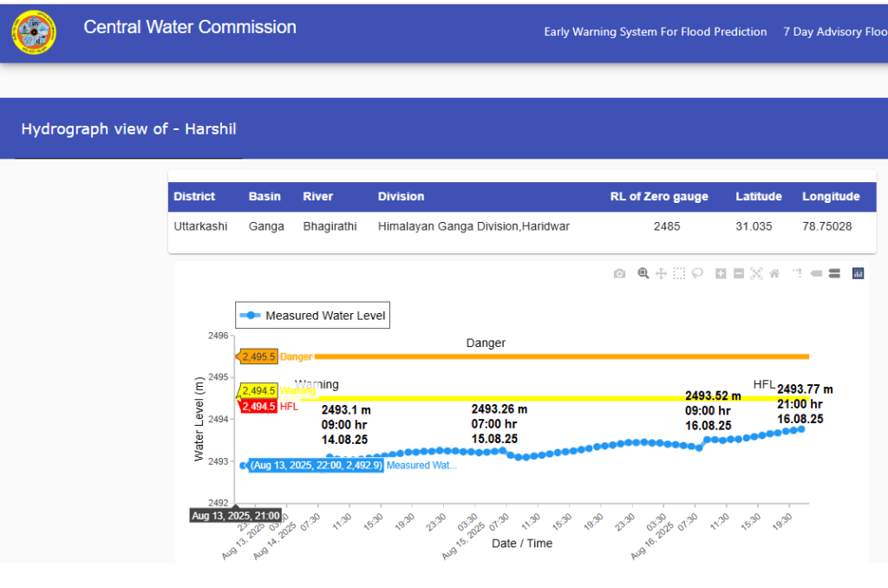Activate the Lasso Select tool
The height and width of the screenshot is (588, 888).
pyautogui.click(x=696, y=273)
